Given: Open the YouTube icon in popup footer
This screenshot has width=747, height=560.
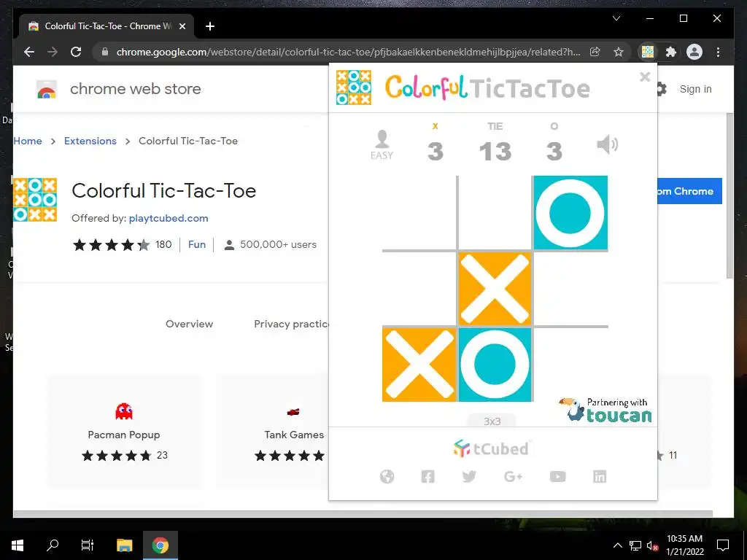Looking at the screenshot, I should click(x=557, y=476).
